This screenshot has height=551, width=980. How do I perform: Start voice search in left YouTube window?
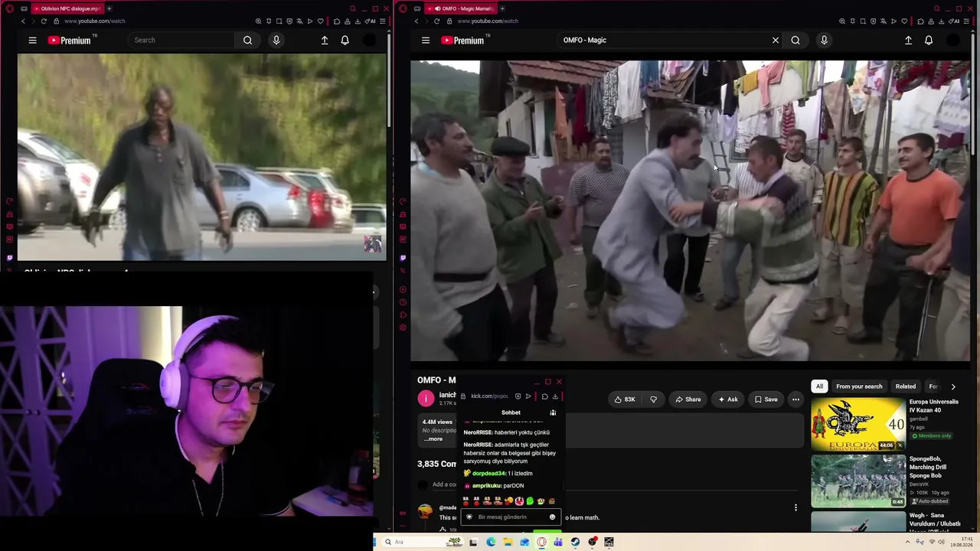tap(276, 40)
